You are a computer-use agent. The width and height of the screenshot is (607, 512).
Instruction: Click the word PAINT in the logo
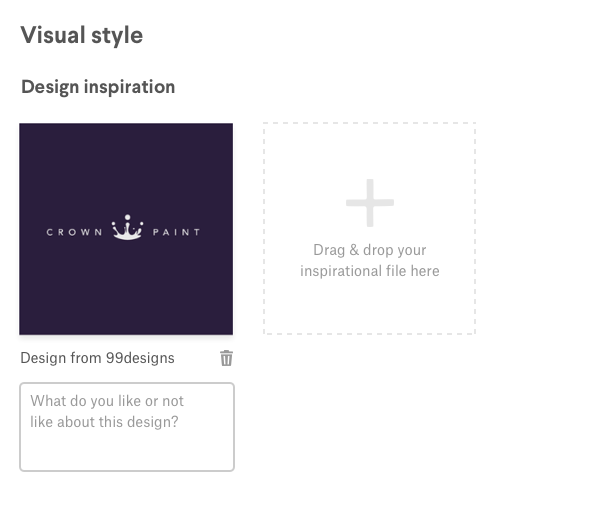[177, 232]
